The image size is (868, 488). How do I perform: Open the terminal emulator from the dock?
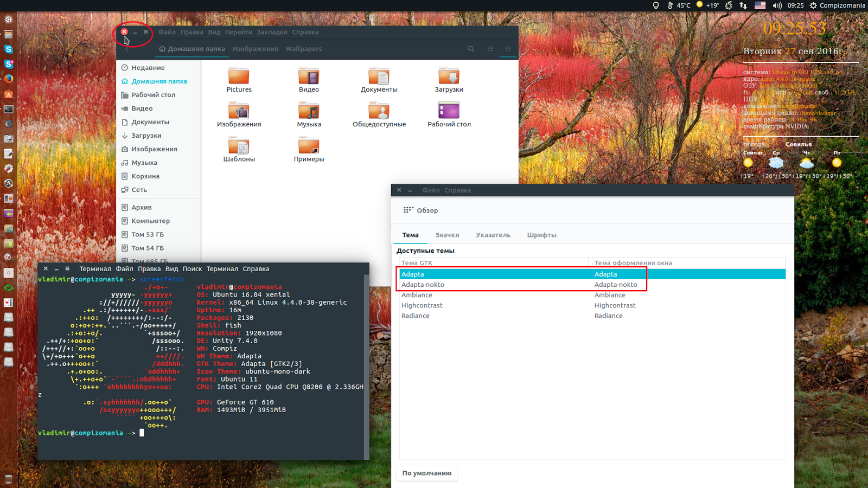pos(8,108)
